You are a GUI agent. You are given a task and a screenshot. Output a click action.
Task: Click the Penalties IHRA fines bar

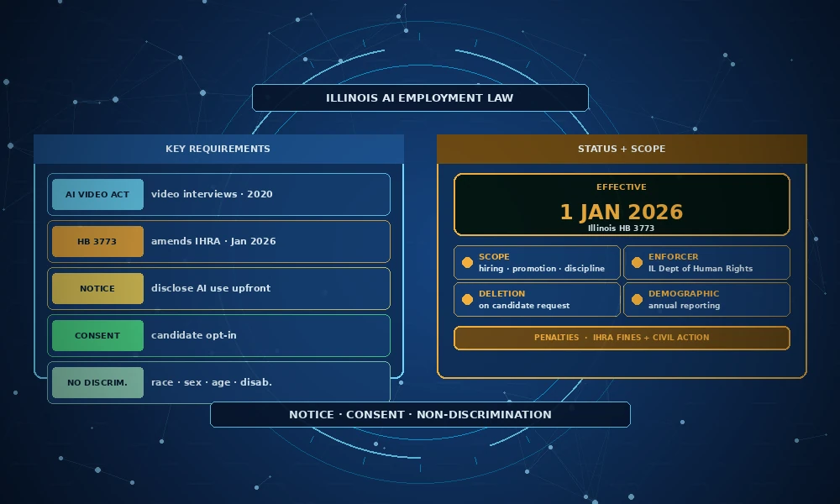(622, 338)
